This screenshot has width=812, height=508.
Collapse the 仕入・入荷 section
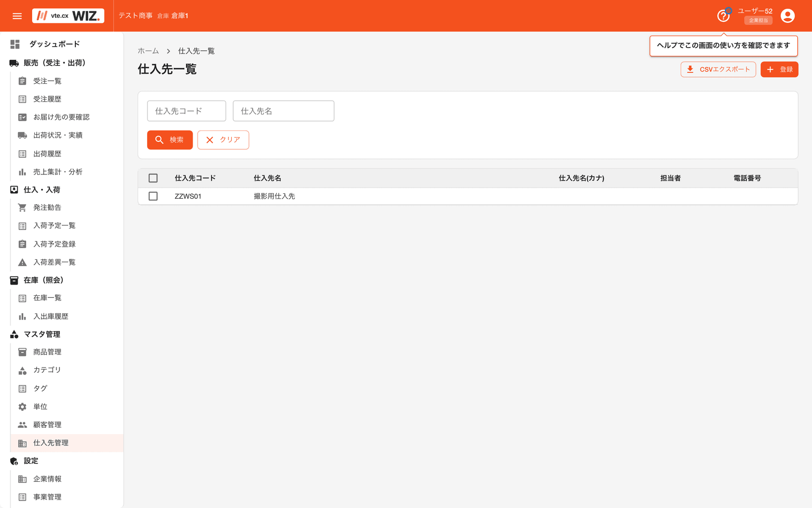(42, 190)
